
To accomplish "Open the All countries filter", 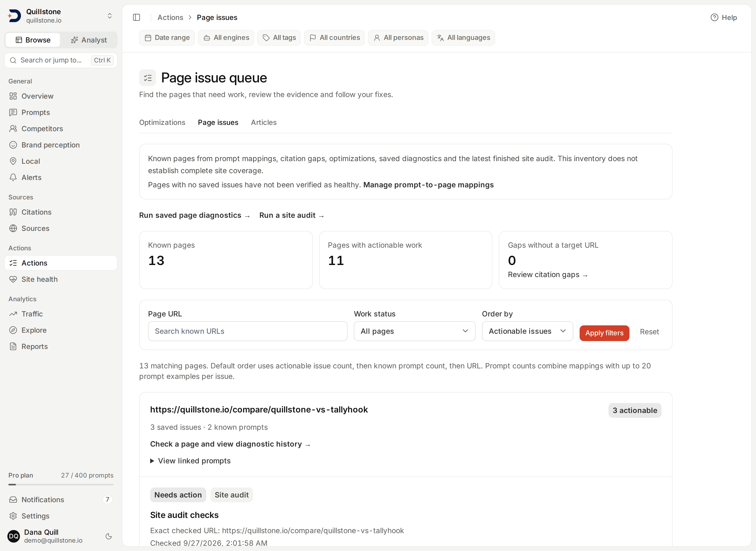I will pyautogui.click(x=334, y=38).
